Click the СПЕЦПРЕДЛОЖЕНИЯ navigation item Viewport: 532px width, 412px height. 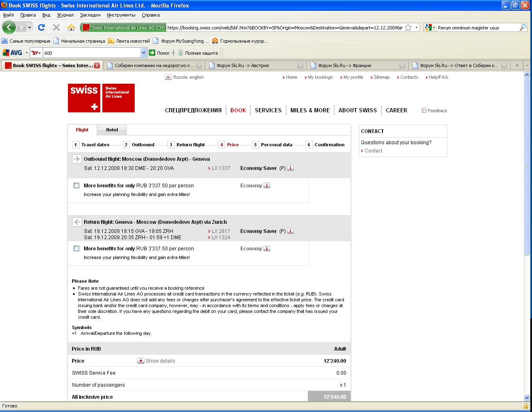point(193,110)
